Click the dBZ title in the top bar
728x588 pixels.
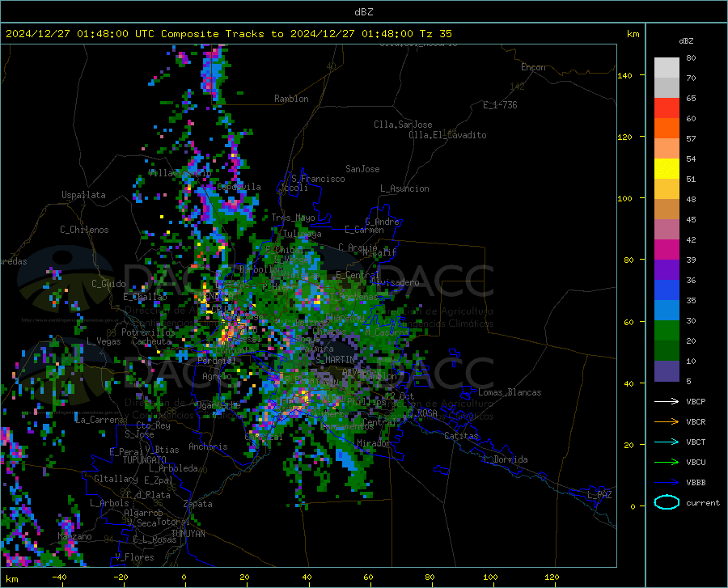[363, 12]
